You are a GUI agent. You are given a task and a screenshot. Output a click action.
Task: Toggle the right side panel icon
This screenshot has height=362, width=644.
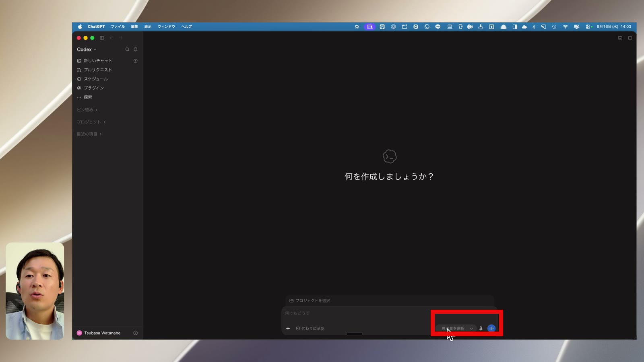(630, 38)
